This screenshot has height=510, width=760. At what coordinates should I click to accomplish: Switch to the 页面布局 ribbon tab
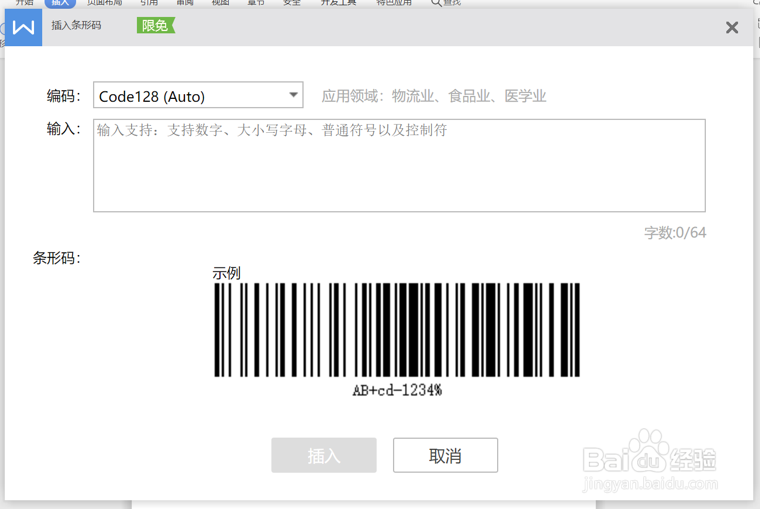click(105, 2)
